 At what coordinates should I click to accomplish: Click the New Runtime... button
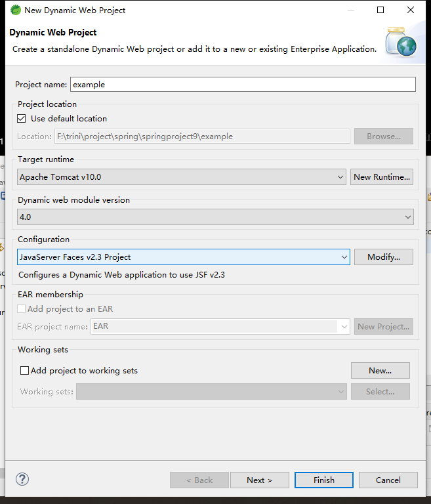(382, 177)
